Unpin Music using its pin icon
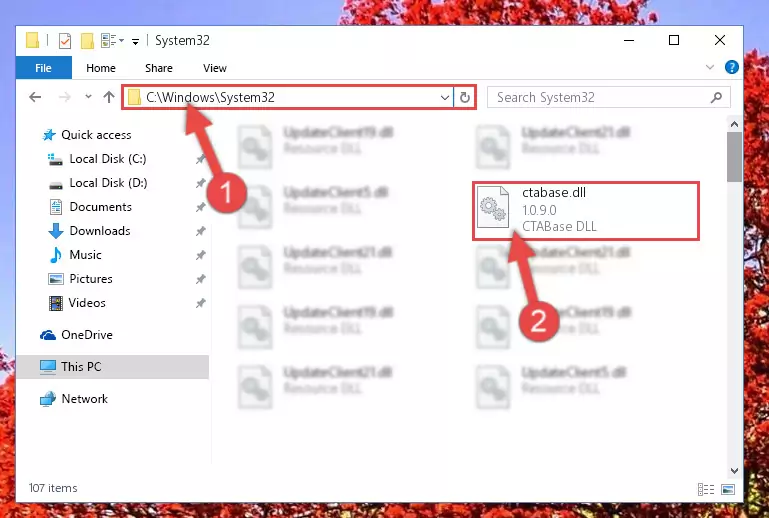The height and width of the screenshot is (518, 769). tap(200, 256)
